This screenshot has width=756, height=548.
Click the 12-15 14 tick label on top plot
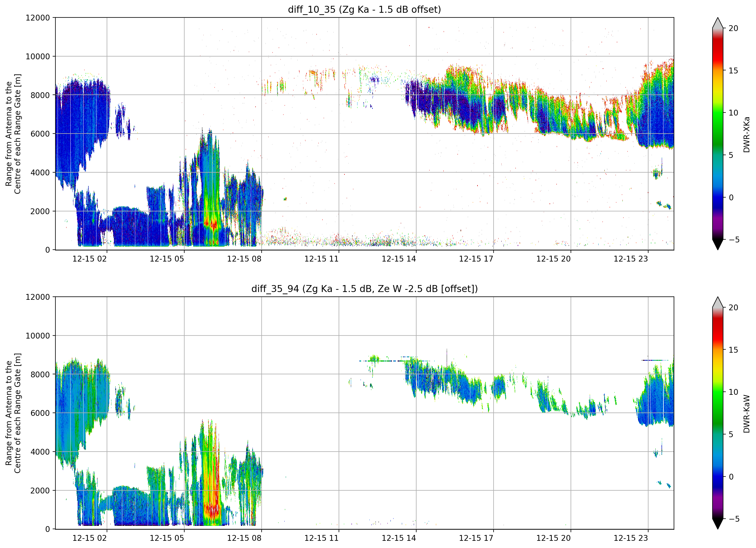399,259
